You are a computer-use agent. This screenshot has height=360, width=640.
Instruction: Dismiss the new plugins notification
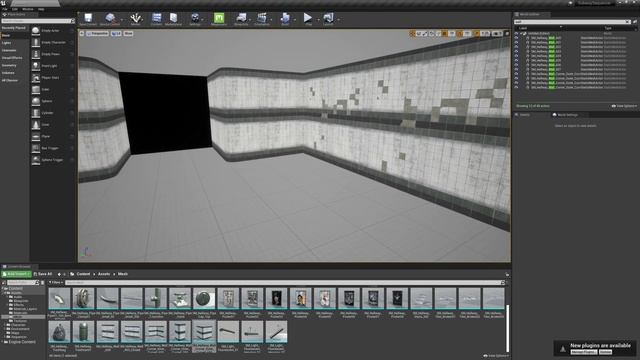tap(605, 352)
